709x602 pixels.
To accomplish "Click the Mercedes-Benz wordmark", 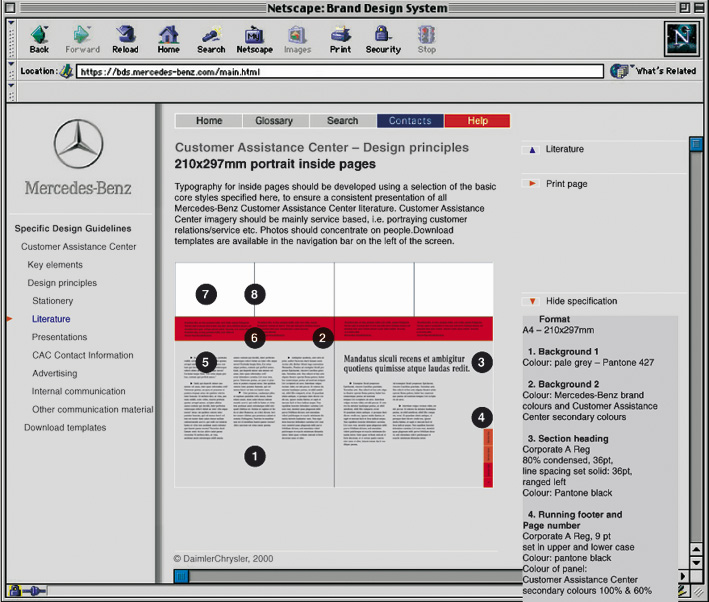I will 78,188.
